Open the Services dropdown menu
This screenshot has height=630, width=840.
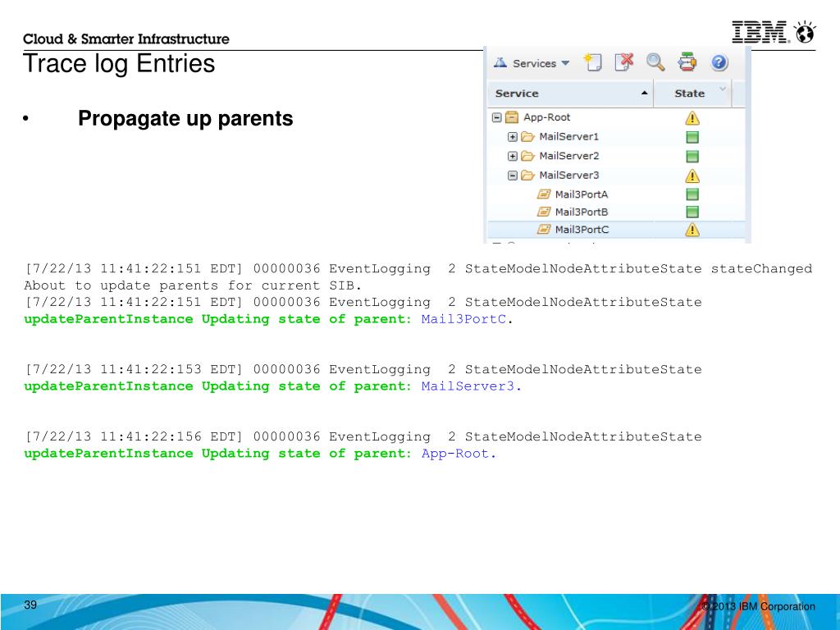[532, 63]
